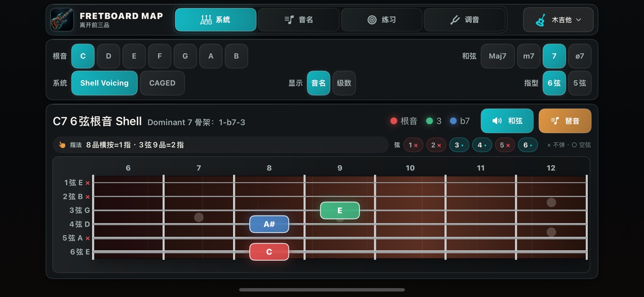Play the arpeggio with 琶音 button
644x297 pixels.
565,121
